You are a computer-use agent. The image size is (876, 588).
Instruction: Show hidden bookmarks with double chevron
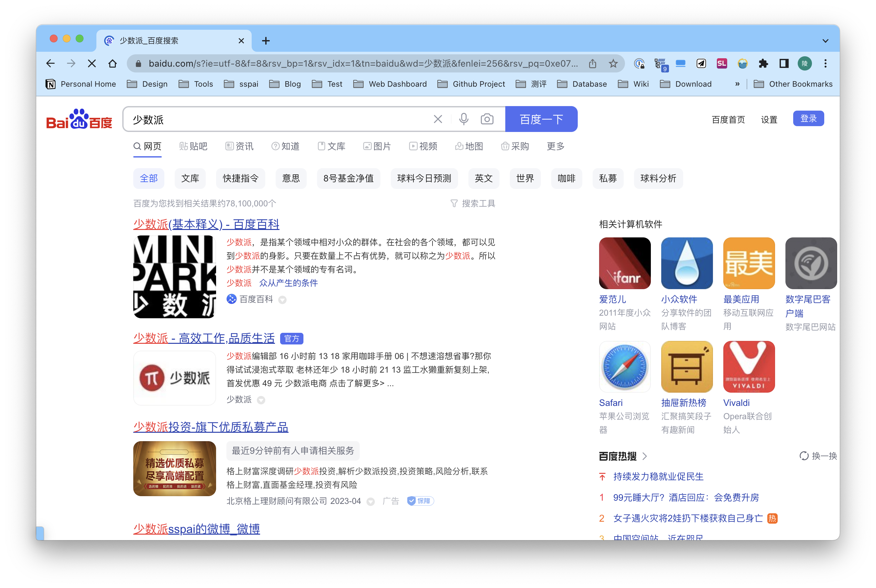tap(737, 84)
